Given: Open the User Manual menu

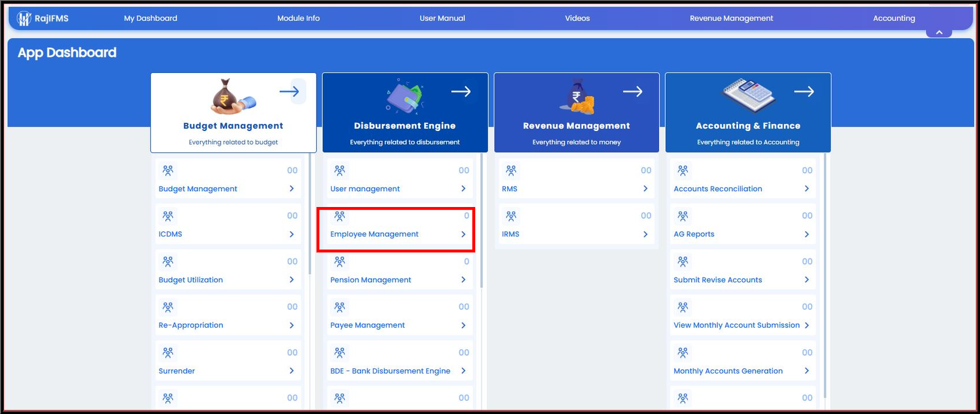Looking at the screenshot, I should tap(442, 18).
